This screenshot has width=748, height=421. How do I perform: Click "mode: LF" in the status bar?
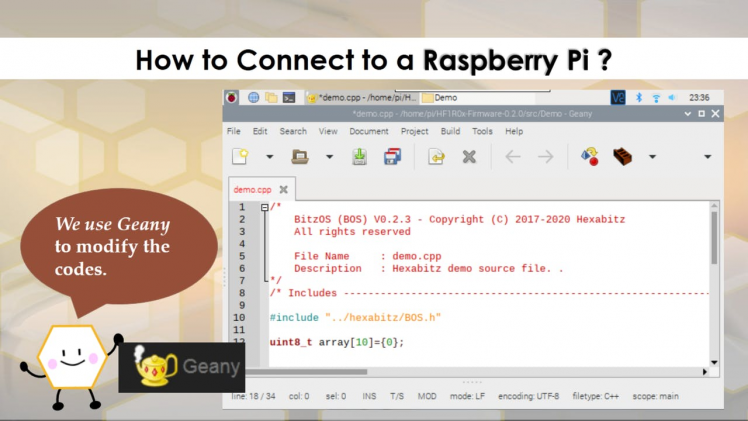pos(467,396)
